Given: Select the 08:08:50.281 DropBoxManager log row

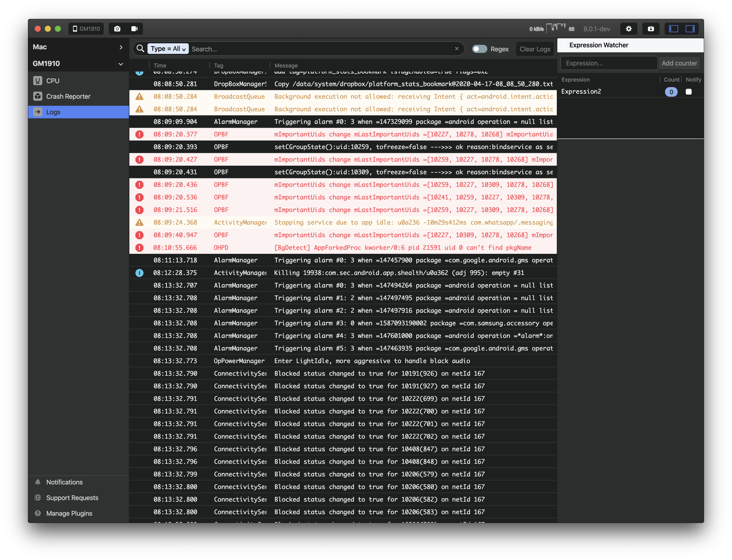Looking at the screenshot, I should click(x=343, y=84).
